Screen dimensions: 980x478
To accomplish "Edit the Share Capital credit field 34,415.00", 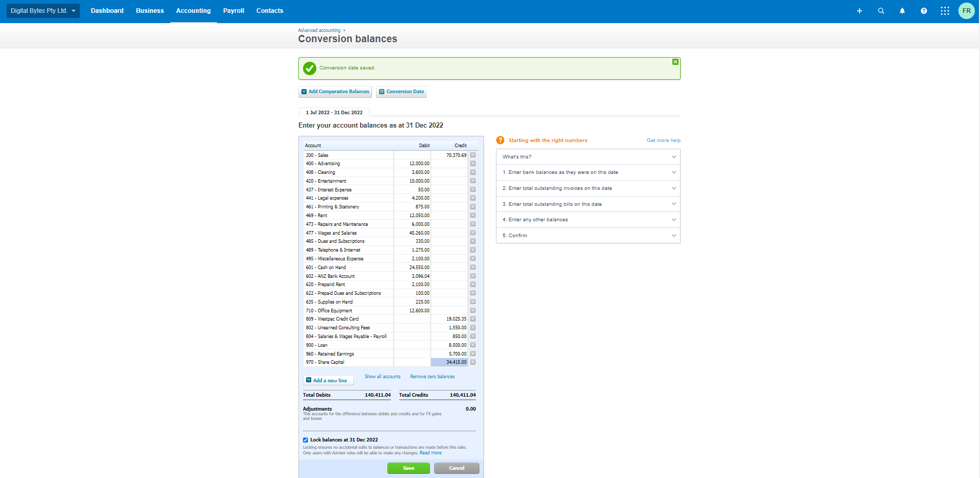I will [x=449, y=362].
